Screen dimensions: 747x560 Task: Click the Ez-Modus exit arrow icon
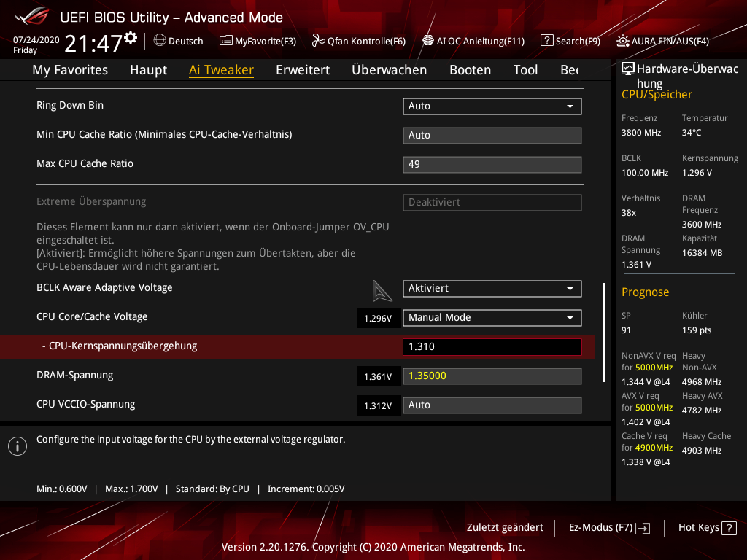tap(643, 528)
